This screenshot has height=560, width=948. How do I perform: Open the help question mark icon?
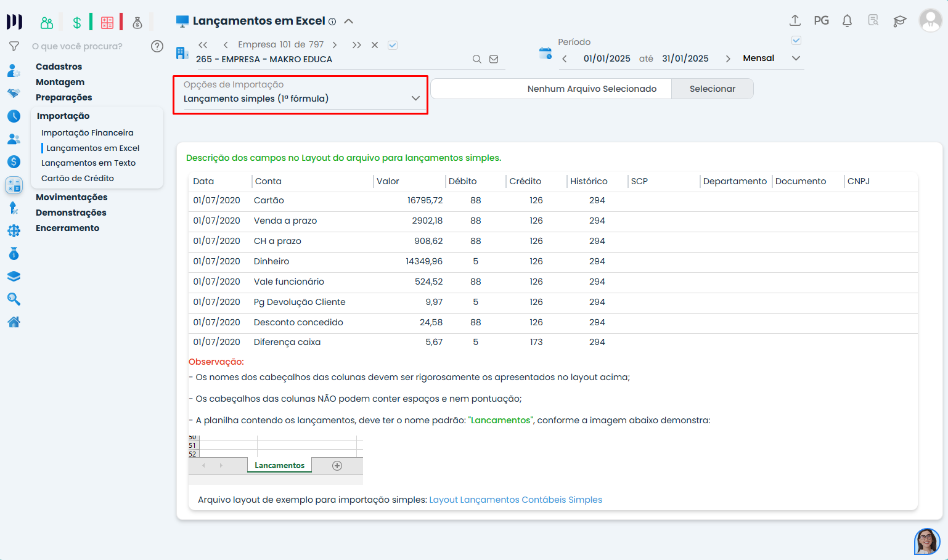click(x=157, y=46)
